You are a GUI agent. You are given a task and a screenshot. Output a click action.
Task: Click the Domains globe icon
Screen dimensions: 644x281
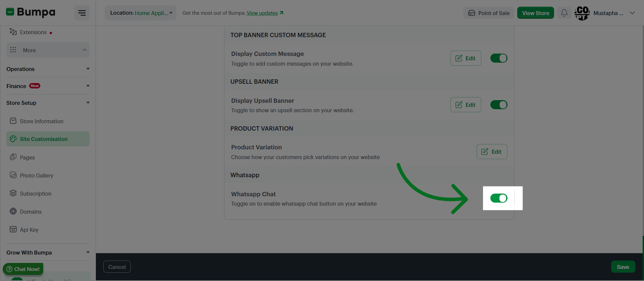point(13,211)
